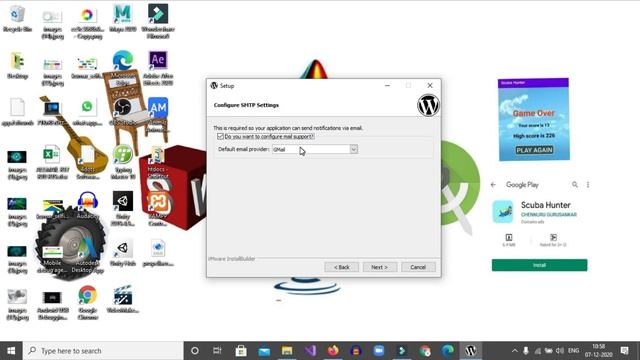This screenshot has width=640, height=360.
Task: Open the Default email provider dropdown arrow
Action: coord(353,149)
